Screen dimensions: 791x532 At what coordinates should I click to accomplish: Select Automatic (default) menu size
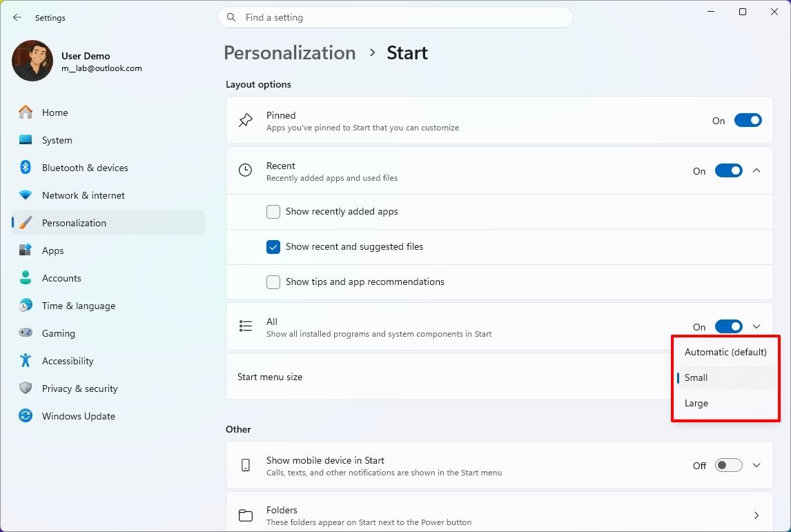tap(725, 352)
